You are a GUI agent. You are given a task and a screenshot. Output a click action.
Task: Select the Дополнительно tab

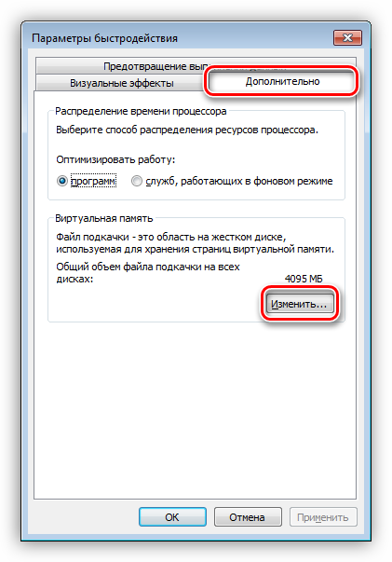pyautogui.click(x=282, y=81)
